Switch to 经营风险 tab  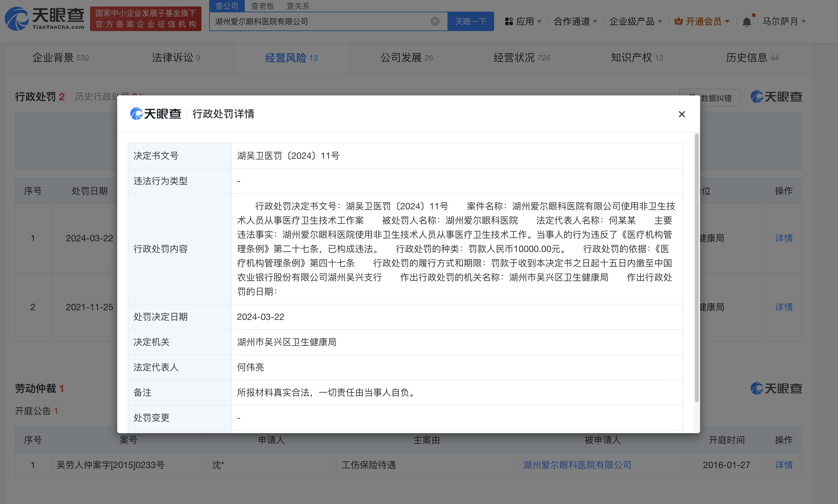pyautogui.click(x=291, y=58)
